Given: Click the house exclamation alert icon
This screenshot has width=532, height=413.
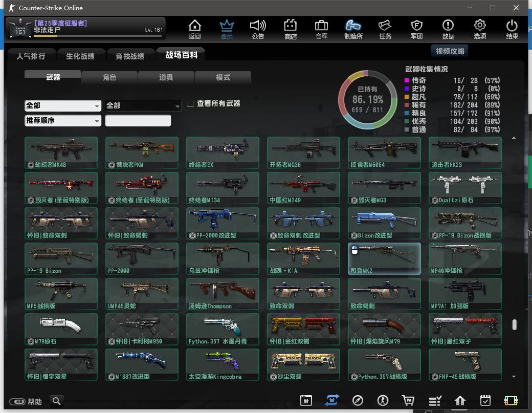Looking at the screenshot, I should point(460,401).
